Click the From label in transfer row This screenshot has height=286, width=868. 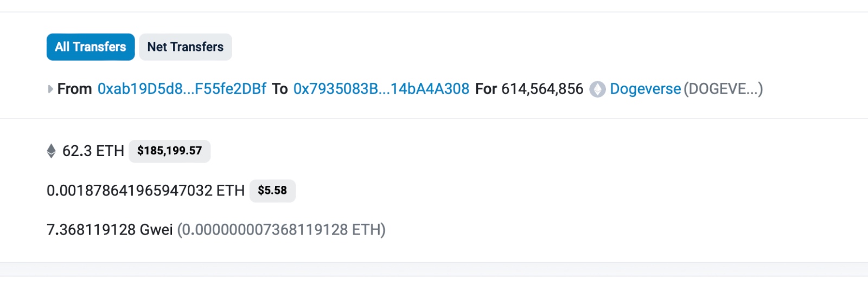click(74, 89)
